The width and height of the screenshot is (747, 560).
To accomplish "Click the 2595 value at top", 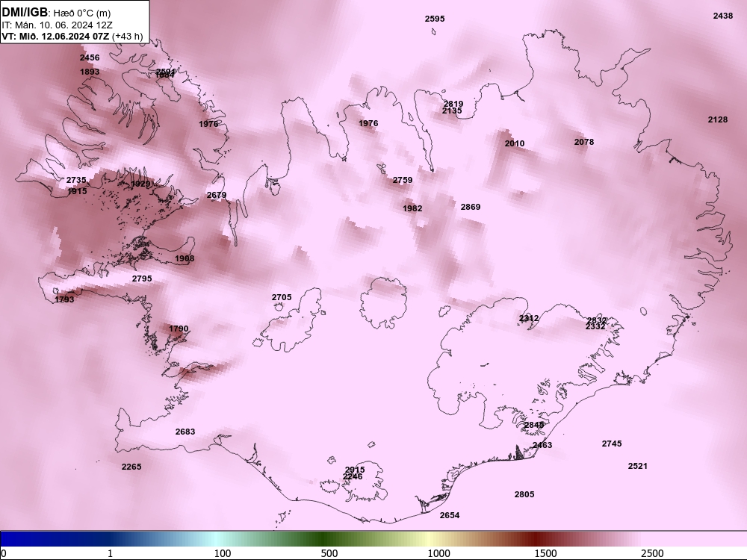I will click(435, 19).
